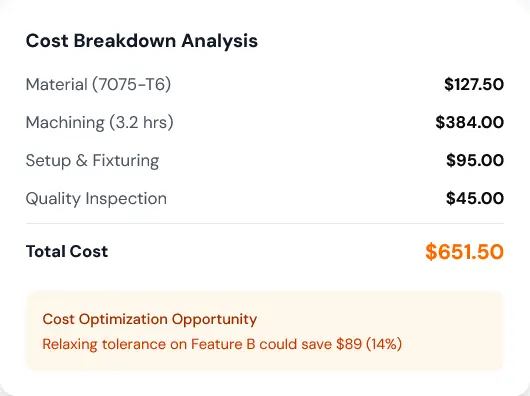Screen dimensions: 530x396
Task: Click the $384.00 machining cost
Action: [x=469, y=122]
